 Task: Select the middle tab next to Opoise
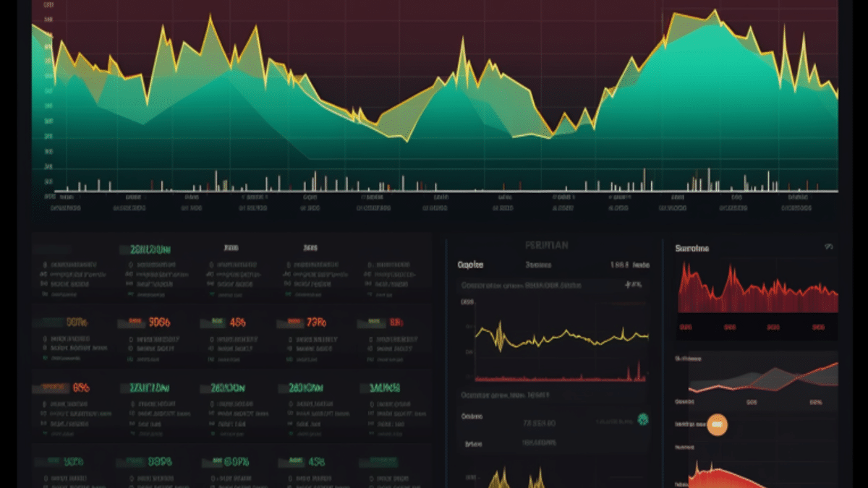(x=538, y=265)
